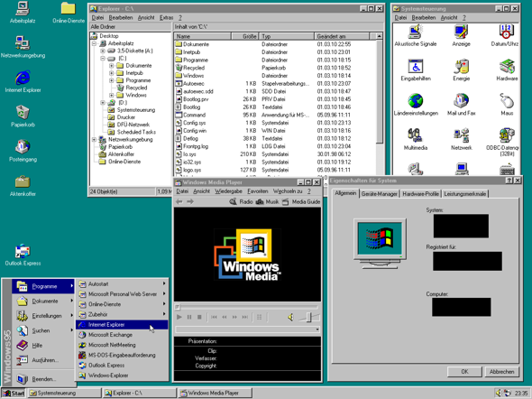532x399 pixels.
Task: Select the Aktenkoffer desktop icon
Action: [x=23, y=185]
